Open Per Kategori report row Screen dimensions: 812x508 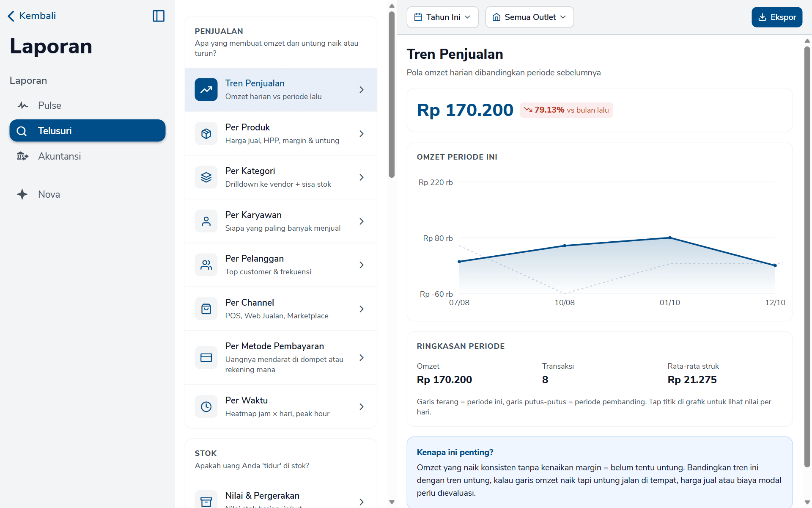pyautogui.click(x=281, y=177)
